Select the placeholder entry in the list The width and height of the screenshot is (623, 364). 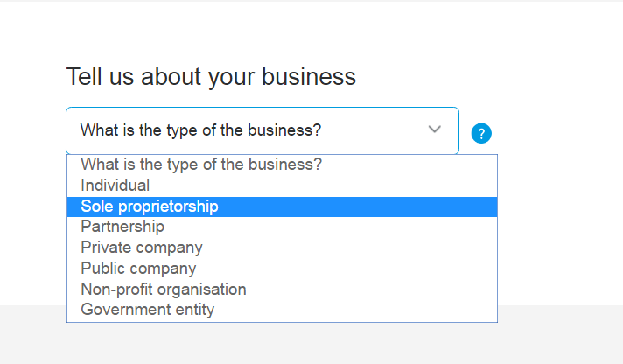(x=201, y=164)
